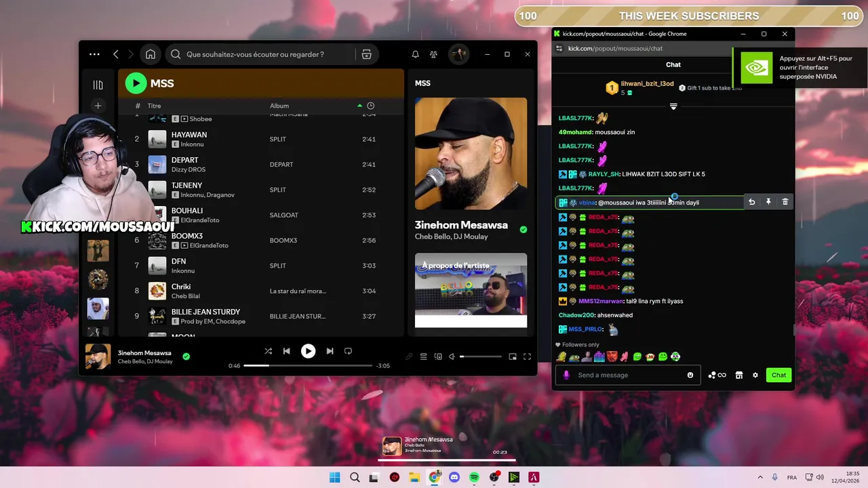Image resolution: width=868 pixels, height=488 pixels.
Task: Click the Kick chat address bar URL
Action: [615, 48]
